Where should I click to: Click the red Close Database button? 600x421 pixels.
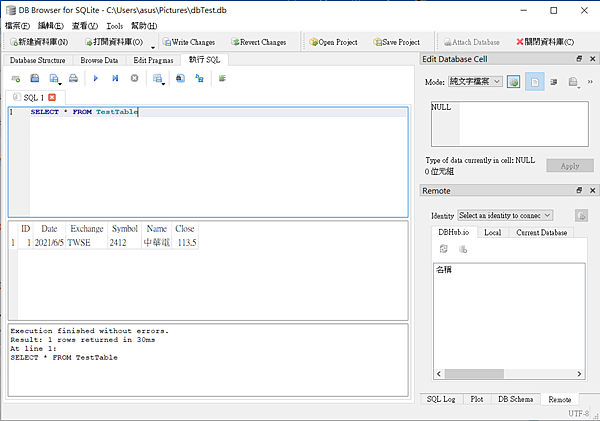(x=545, y=42)
